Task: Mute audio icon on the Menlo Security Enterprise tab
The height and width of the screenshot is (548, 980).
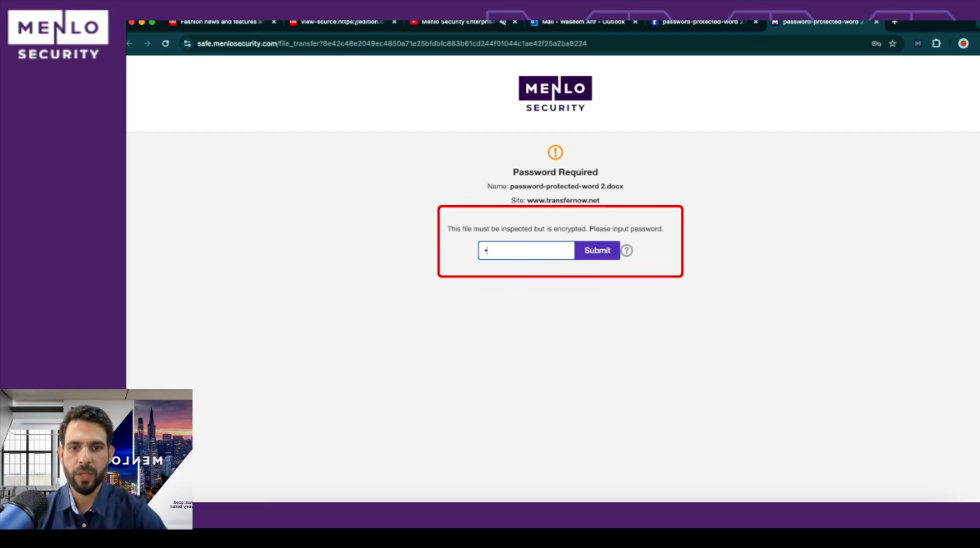Action: click(502, 22)
